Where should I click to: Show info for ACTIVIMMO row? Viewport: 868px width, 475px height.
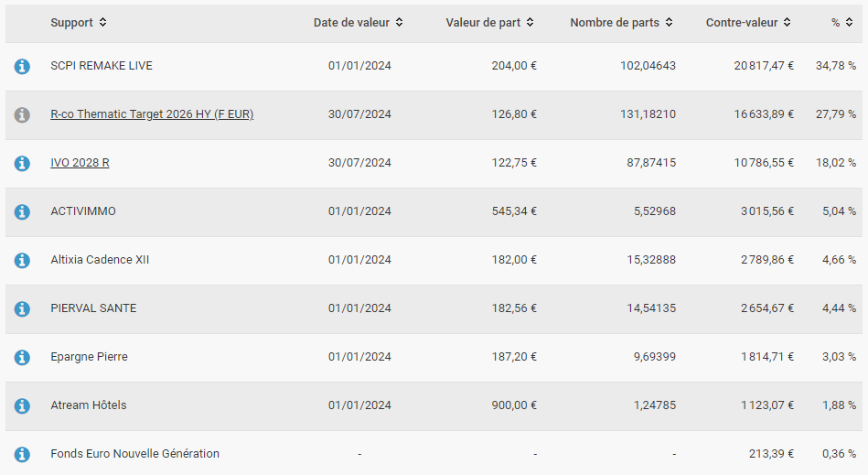[22, 211]
